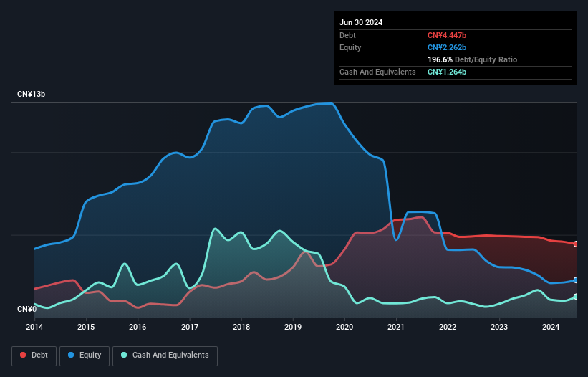Click the 2014 x-axis label
588x377 pixels.
[34, 327]
